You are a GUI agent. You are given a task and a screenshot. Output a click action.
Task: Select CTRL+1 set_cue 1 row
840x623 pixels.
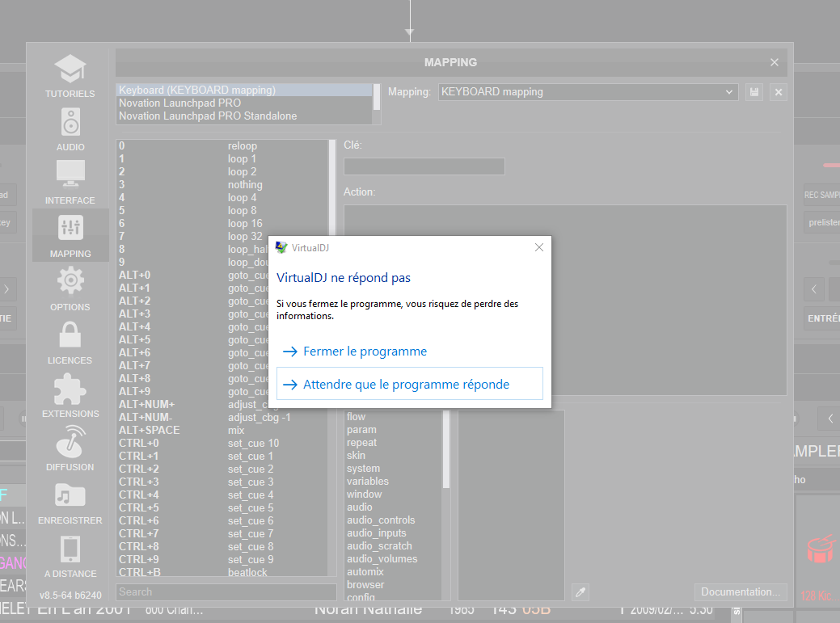pos(222,456)
